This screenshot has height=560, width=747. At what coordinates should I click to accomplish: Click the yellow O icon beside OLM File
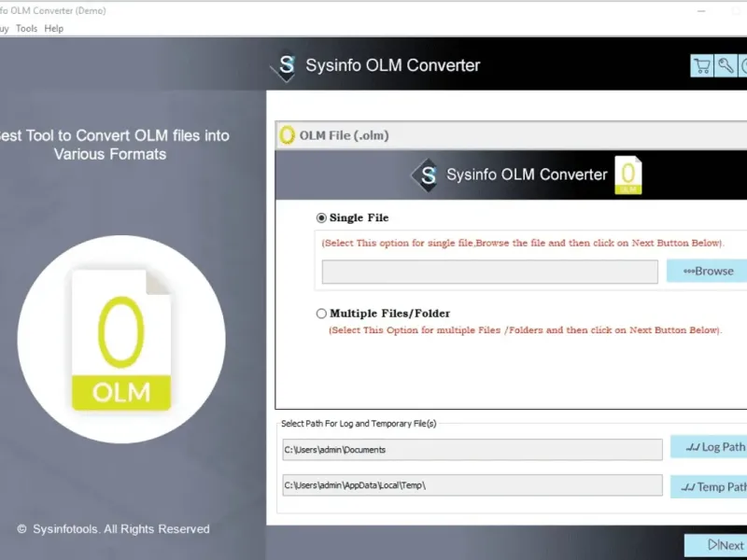point(287,135)
